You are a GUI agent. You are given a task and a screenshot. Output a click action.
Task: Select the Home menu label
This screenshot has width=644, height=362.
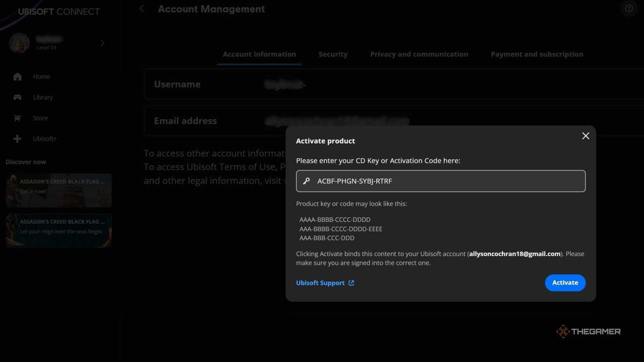click(x=41, y=76)
